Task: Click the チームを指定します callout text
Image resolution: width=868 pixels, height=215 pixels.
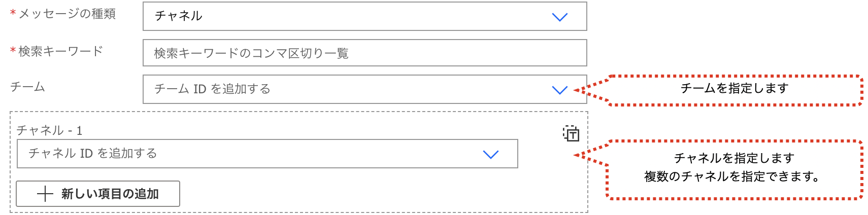Action: pyautogui.click(x=735, y=88)
